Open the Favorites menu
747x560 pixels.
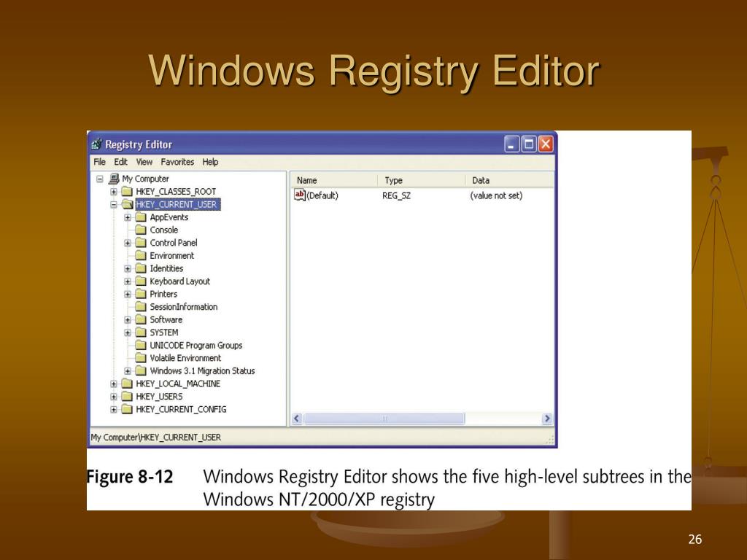177,162
